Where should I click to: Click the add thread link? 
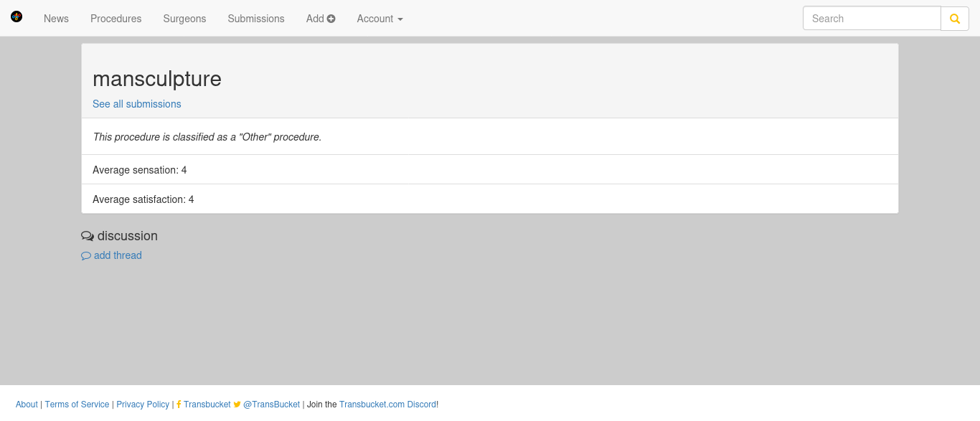point(118,255)
